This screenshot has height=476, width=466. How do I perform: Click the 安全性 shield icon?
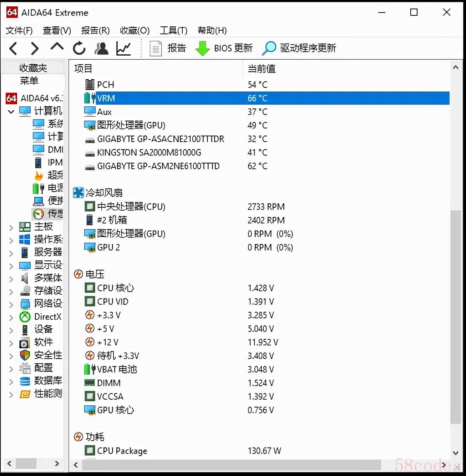pyautogui.click(x=25, y=355)
